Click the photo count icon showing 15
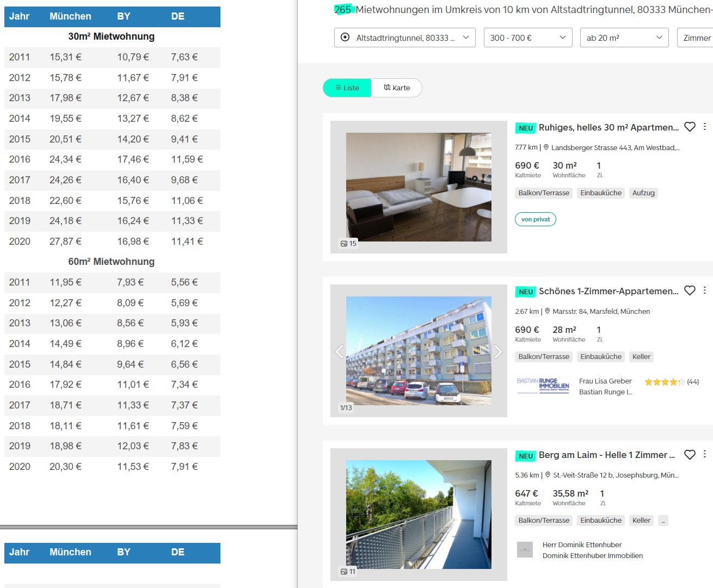The width and height of the screenshot is (713, 588). click(x=344, y=244)
